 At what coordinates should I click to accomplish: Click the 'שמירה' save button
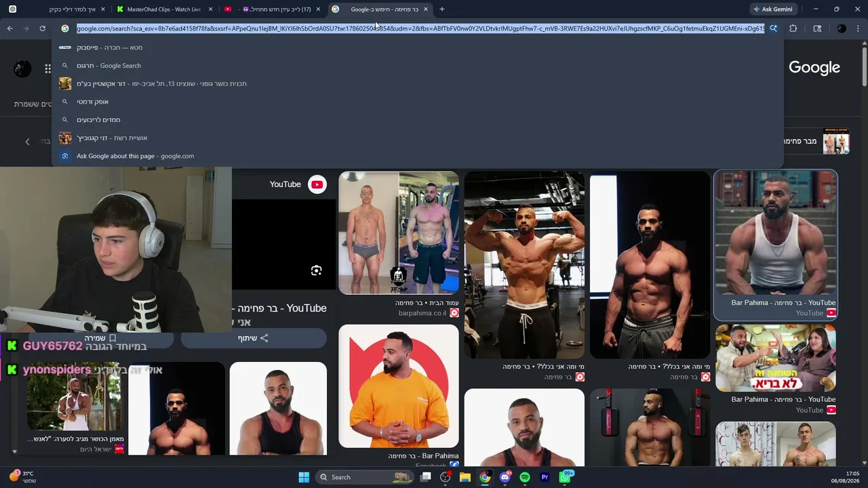(100, 338)
